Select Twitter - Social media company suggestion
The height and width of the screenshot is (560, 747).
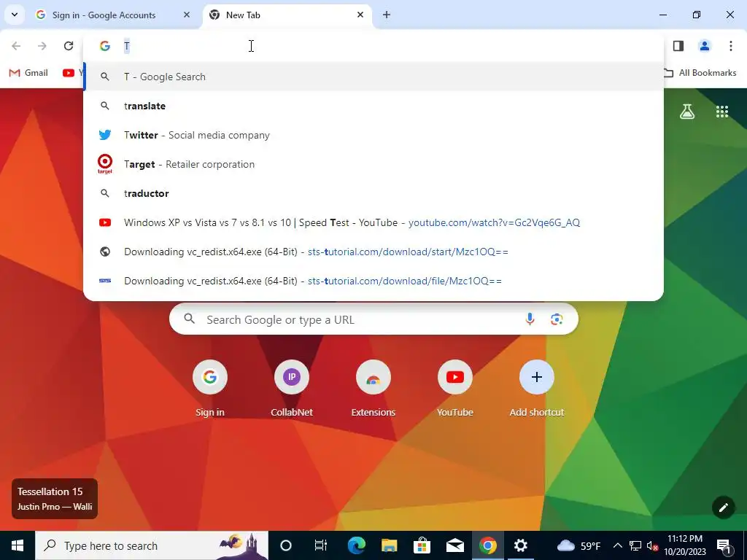373,135
